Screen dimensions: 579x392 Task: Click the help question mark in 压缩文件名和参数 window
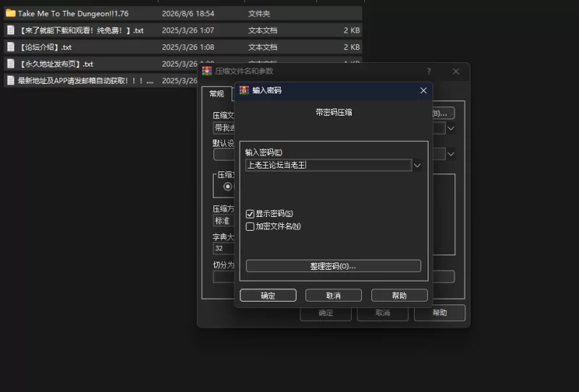pos(428,71)
